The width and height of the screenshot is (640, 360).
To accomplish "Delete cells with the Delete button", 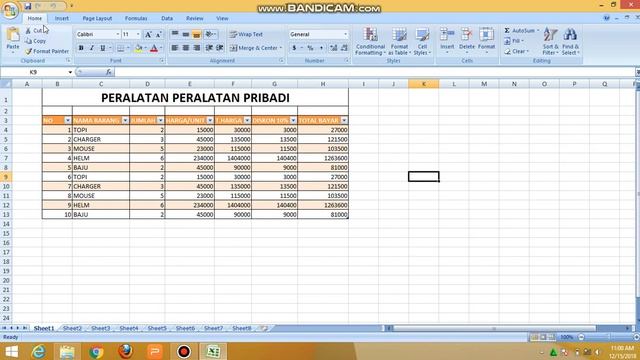I will pyautogui.click(x=467, y=40).
